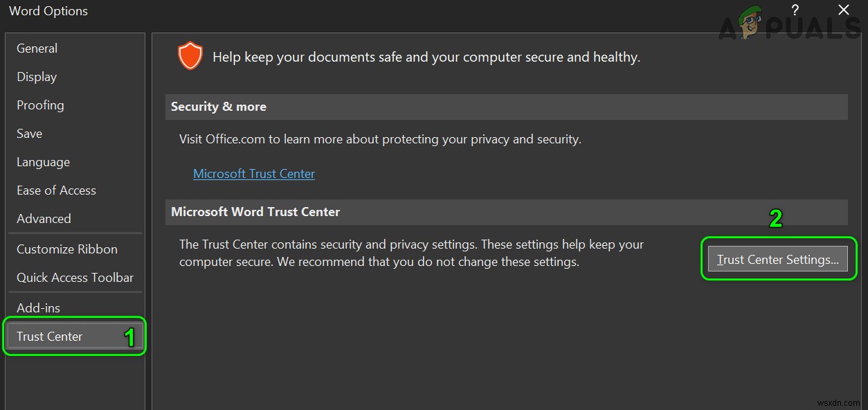Open the Add-ins category

pos(39,308)
